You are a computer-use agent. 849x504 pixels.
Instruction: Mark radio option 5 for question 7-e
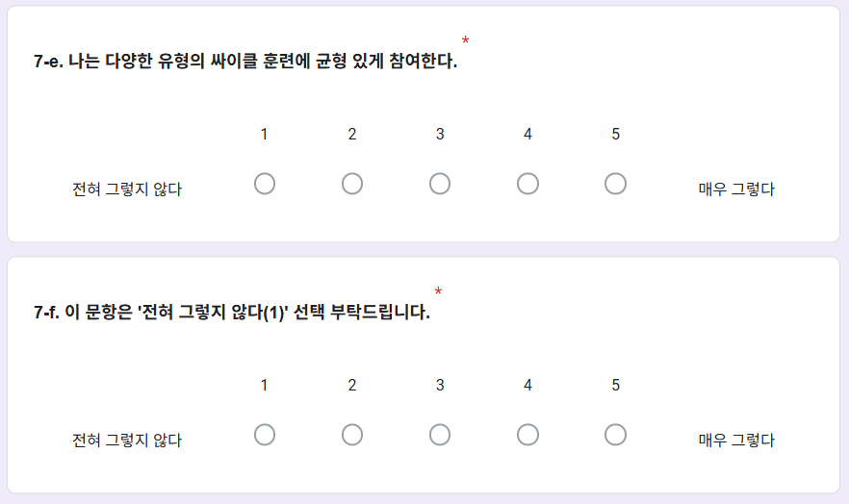tap(615, 184)
